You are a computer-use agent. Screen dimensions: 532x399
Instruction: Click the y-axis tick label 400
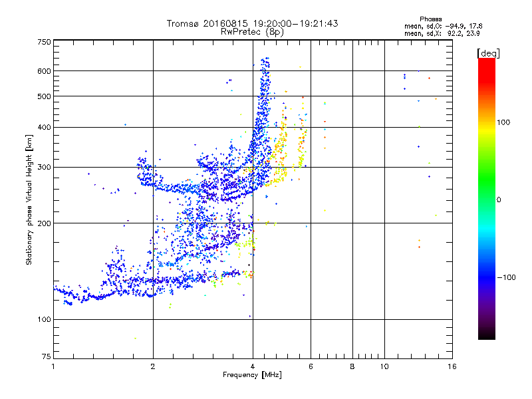(44, 127)
